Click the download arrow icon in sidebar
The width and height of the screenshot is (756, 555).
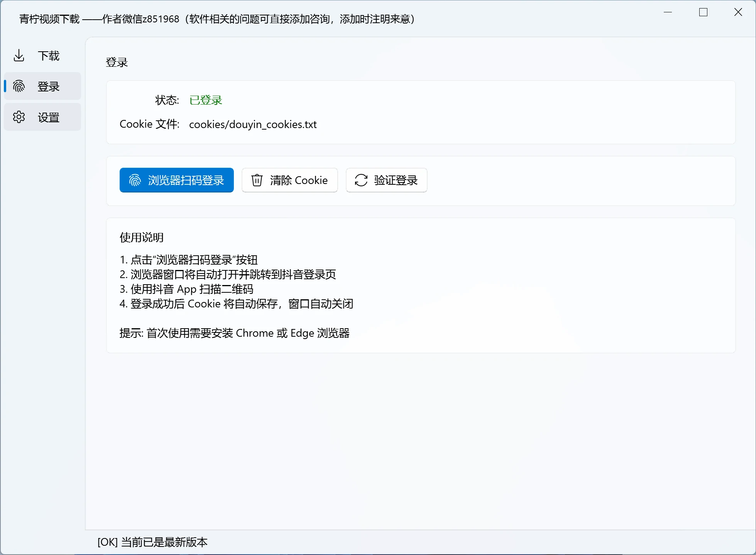19,56
